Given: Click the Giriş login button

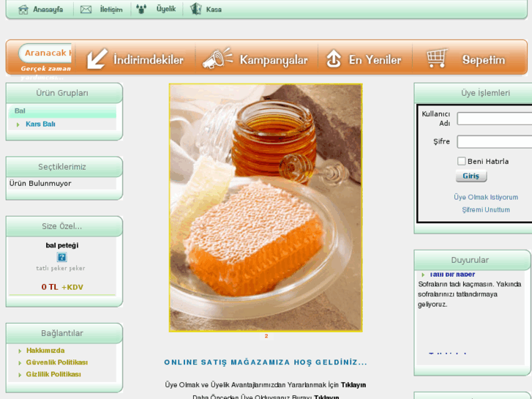Looking at the screenshot, I should [471, 176].
